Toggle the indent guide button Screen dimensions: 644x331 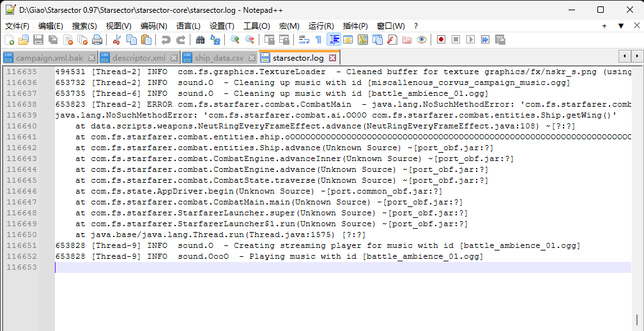point(333,40)
